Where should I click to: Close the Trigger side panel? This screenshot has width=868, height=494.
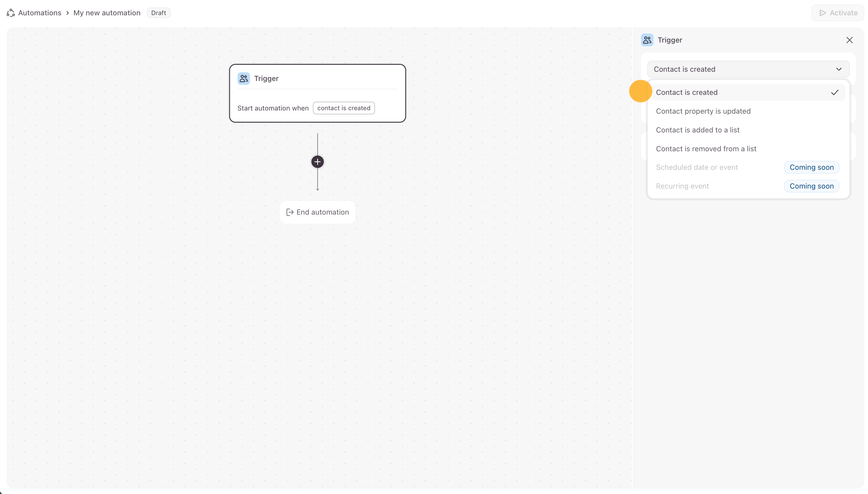pos(849,40)
